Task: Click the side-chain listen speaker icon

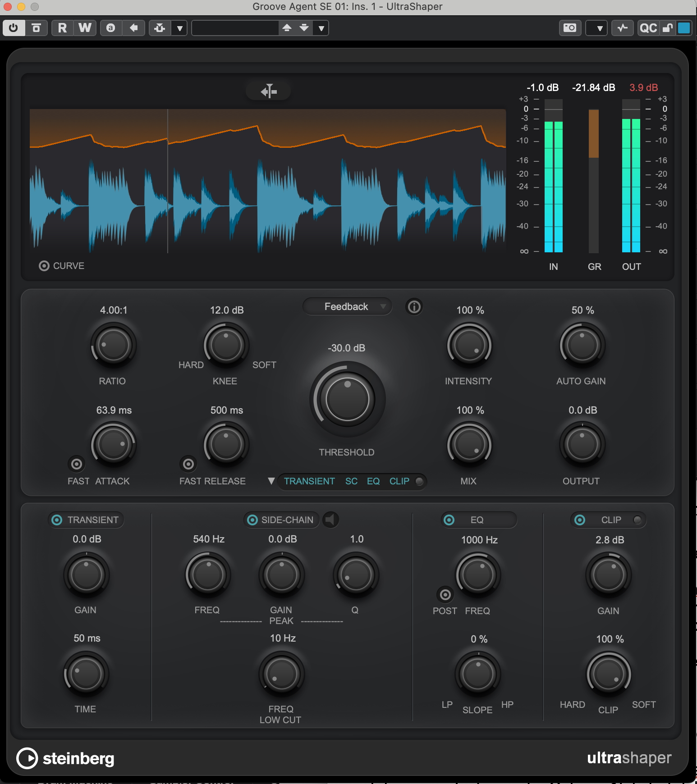Action: 330,520
